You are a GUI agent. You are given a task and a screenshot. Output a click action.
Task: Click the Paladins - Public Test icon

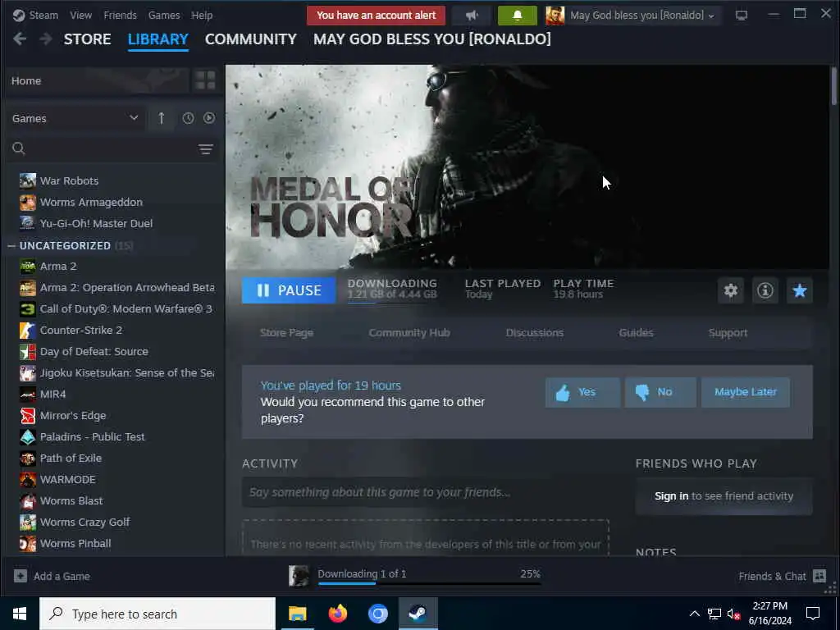pos(28,437)
